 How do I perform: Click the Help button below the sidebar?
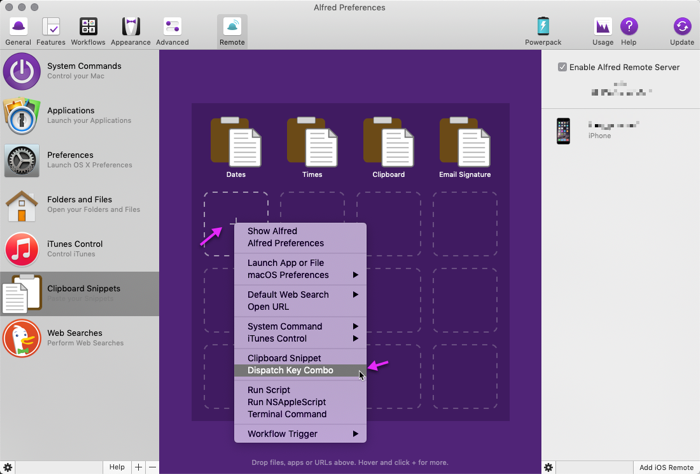coord(117,467)
